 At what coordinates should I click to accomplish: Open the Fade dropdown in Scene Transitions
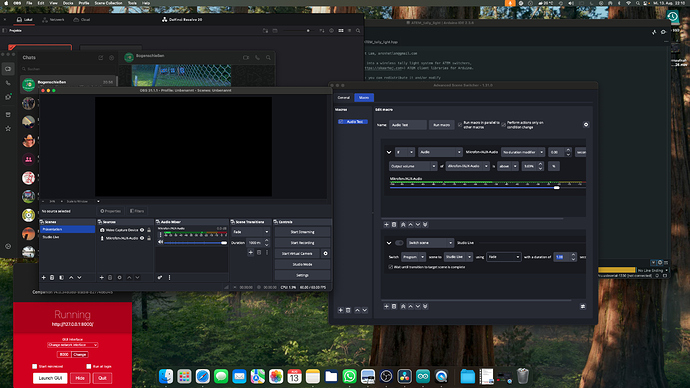point(251,232)
